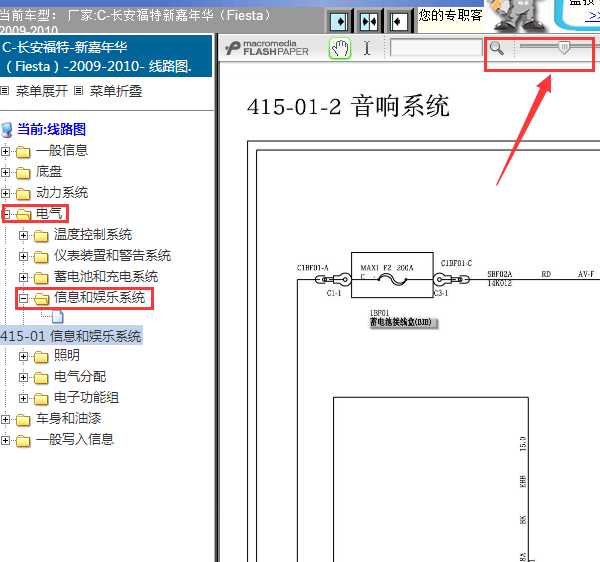The height and width of the screenshot is (562, 600).
Task: Click the computer icon beside 当前:线路图
Action: click(7, 130)
